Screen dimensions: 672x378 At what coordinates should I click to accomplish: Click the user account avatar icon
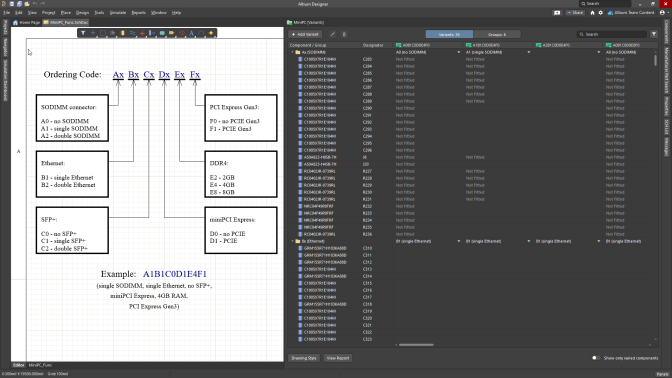coord(662,13)
